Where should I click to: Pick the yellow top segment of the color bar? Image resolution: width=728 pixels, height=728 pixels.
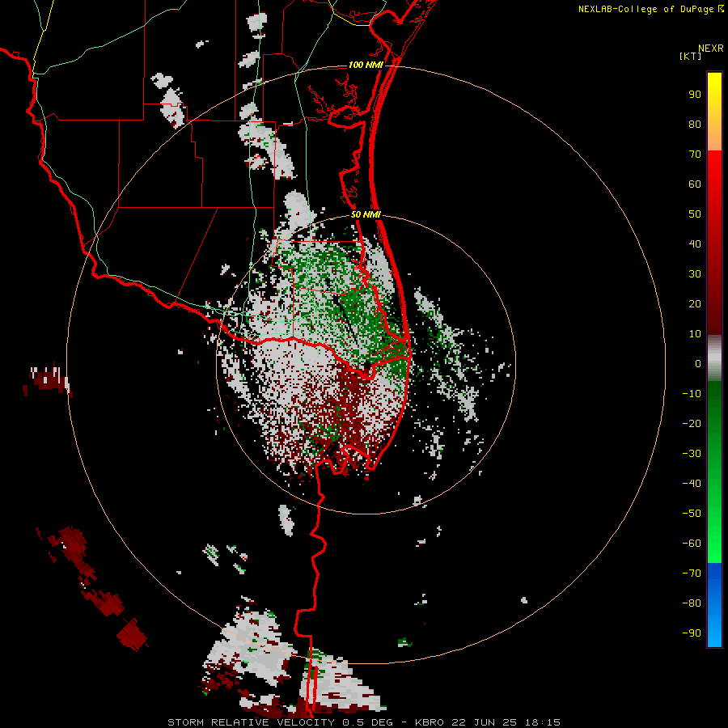coord(714,112)
